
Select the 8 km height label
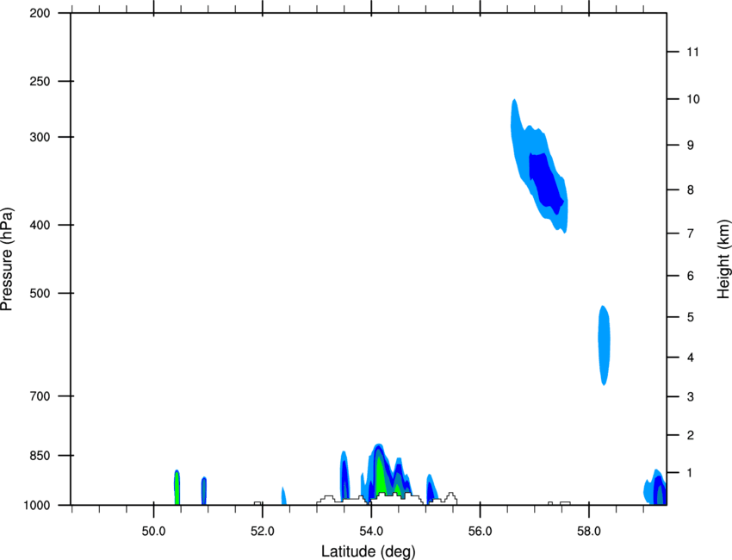[x=690, y=190]
